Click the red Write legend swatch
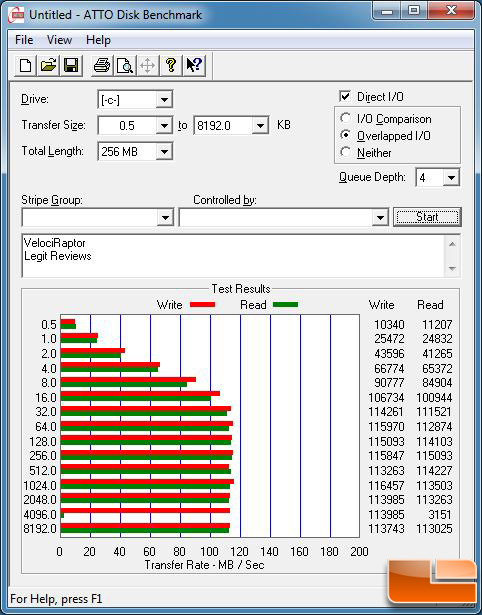The image size is (482, 615). pyautogui.click(x=202, y=305)
